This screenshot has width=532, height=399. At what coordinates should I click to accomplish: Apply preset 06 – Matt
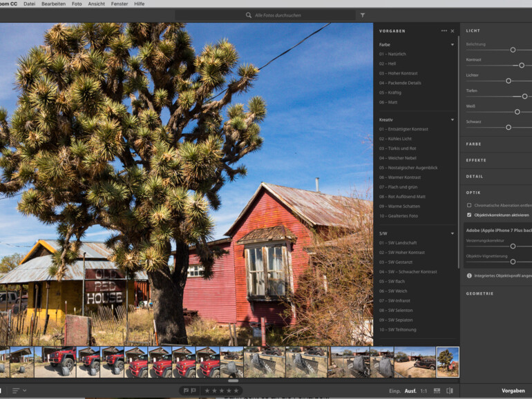click(x=388, y=102)
